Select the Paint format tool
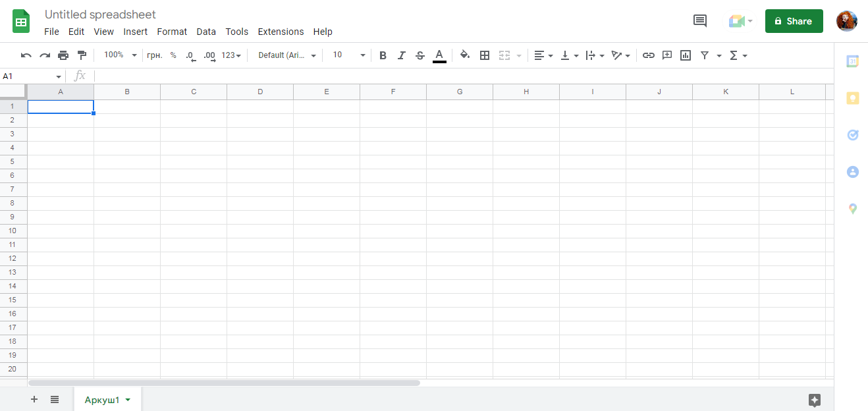Viewport: 868px width, 411px height. click(82, 55)
